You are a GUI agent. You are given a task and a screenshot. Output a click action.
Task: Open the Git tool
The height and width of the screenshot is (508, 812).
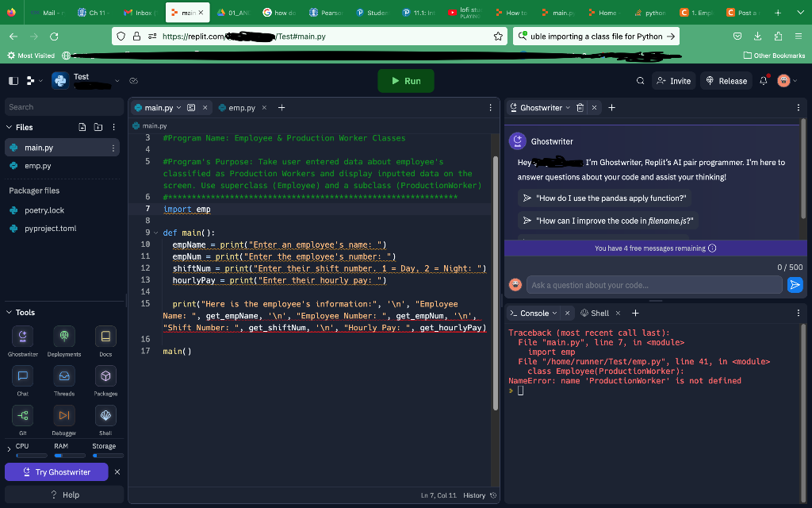22,415
